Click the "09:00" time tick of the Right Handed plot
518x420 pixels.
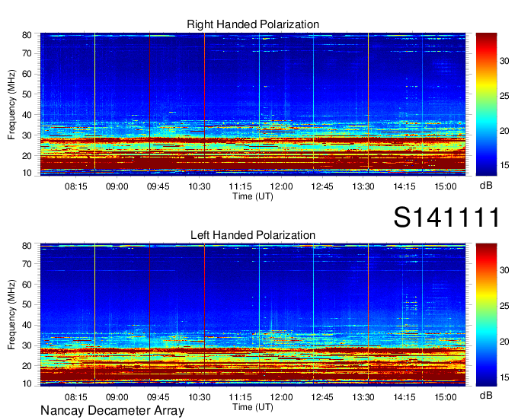click(117, 186)
